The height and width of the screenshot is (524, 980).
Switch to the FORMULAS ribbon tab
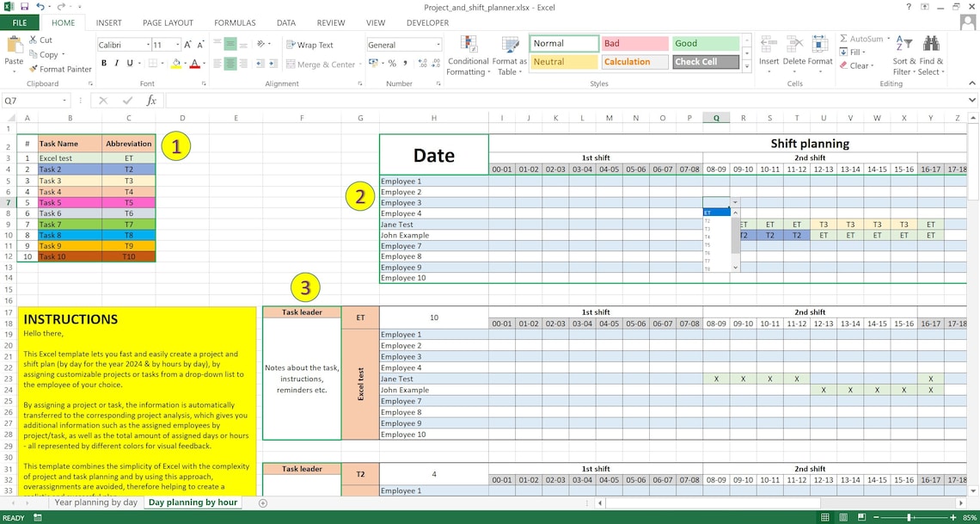point(235,22)
